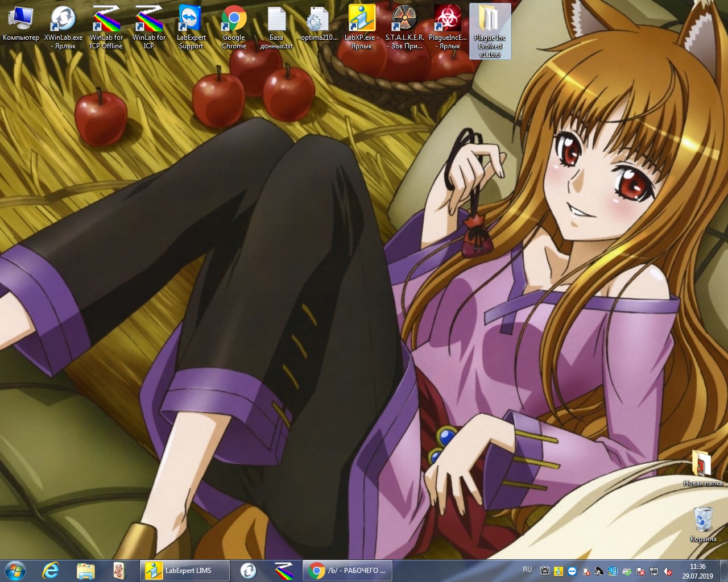Open the Корзина recycle bin

coord(703,523)
